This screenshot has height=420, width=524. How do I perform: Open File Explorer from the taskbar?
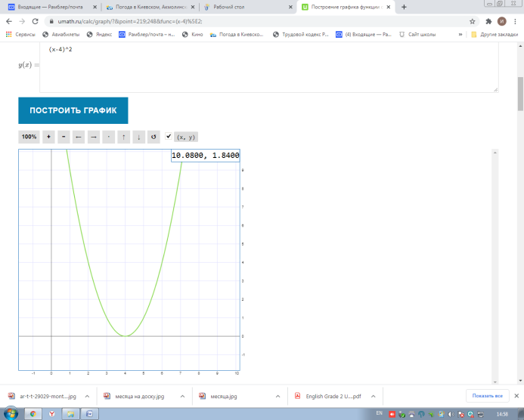click(x=70, y=414)
